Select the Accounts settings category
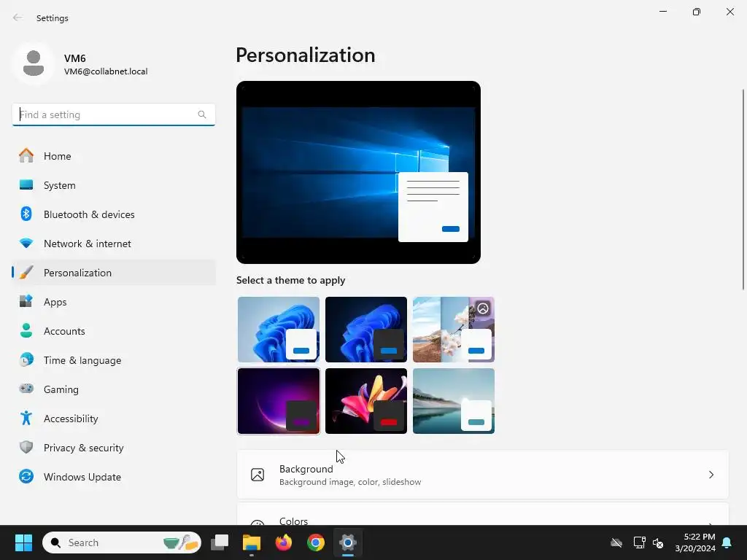The width and height of the screenshot is (747, 560). [114, 330]
